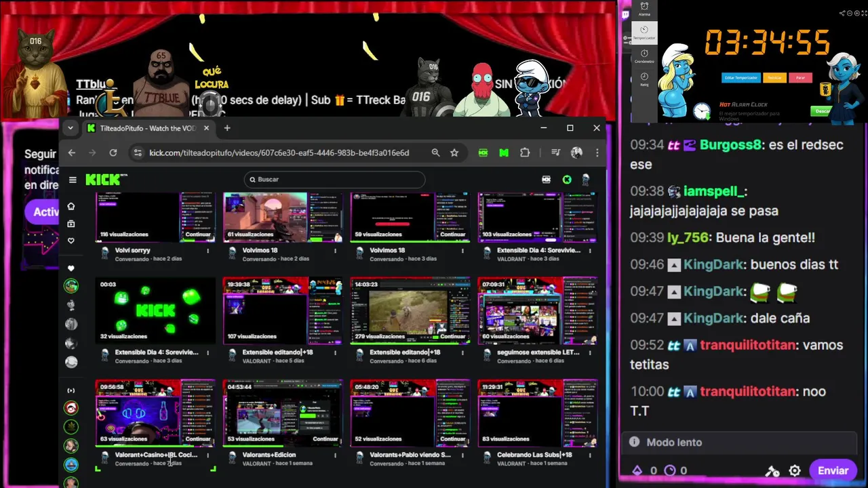Image resolution: width=868 pixels, height=488 pixels.
Task: Click the KICK badge icon in Kick header
Action: [547, 180]
